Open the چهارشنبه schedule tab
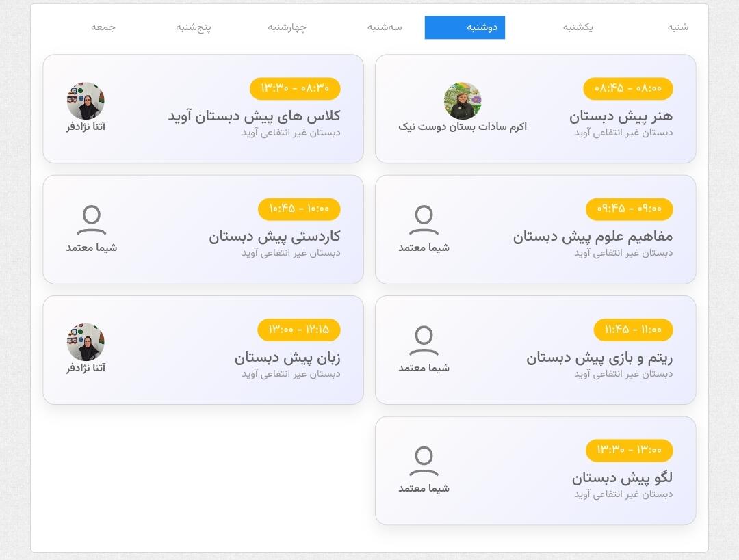The height and width of the screenshot is (560, 739). (x=287, y=27)
